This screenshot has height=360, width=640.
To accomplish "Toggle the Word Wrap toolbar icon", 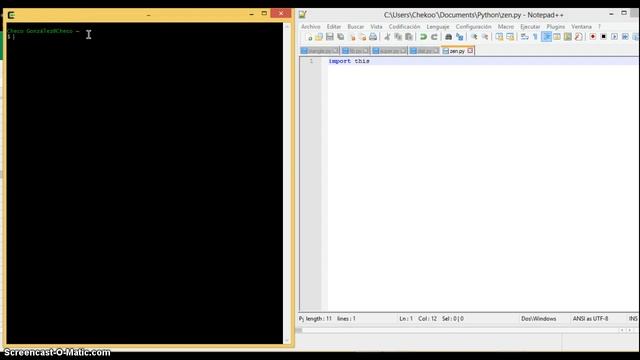I will coord(524,37).
